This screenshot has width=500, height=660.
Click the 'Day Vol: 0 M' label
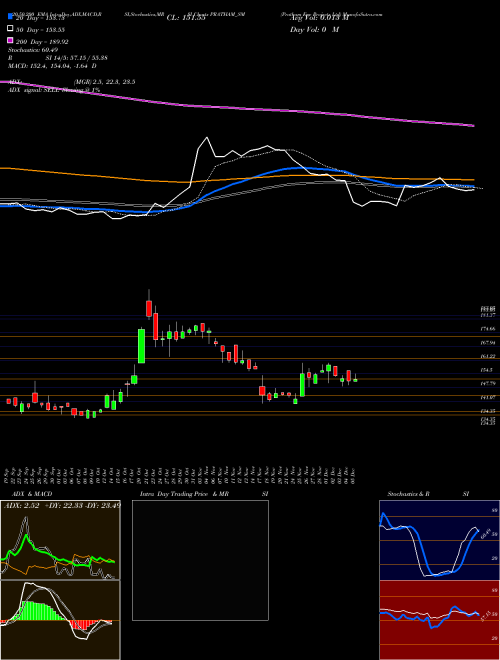tap(314, 29)
